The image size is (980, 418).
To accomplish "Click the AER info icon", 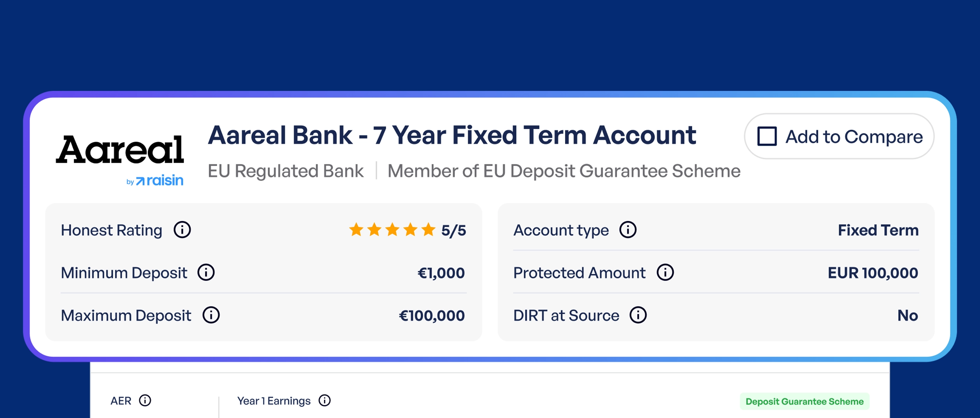I will 145,401.
